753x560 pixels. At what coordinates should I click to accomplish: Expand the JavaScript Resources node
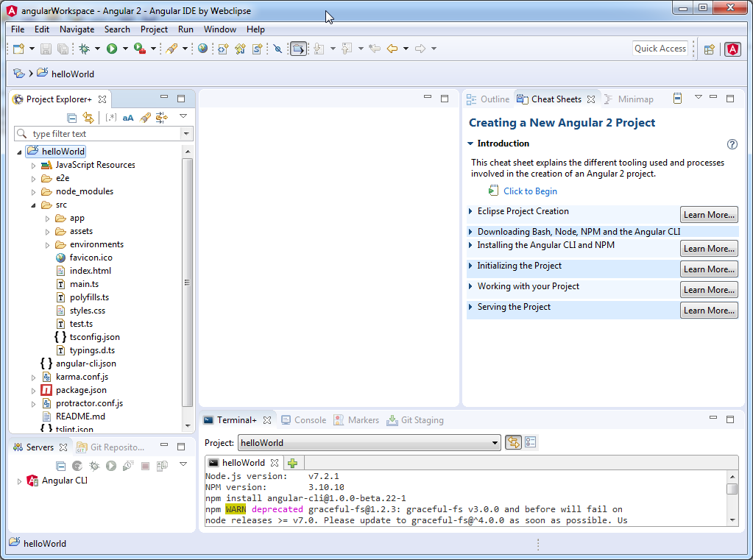point(33,166)
